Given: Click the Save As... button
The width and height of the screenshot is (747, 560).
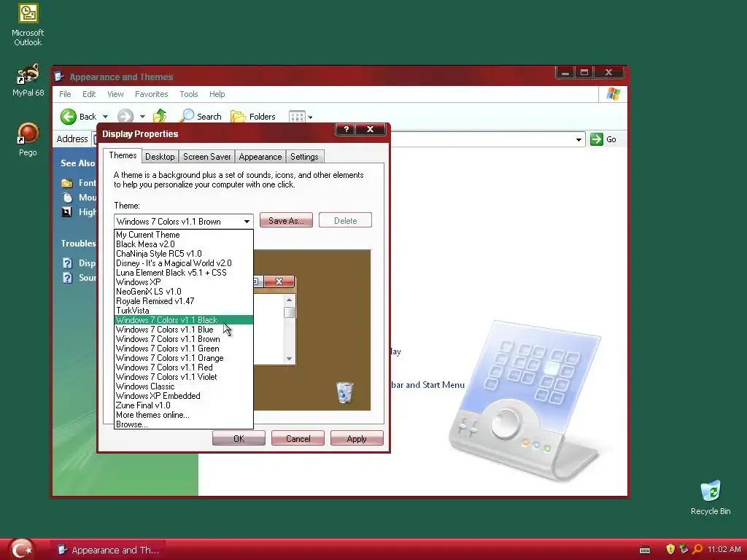Looking at the screenshot, I should 286,220.
